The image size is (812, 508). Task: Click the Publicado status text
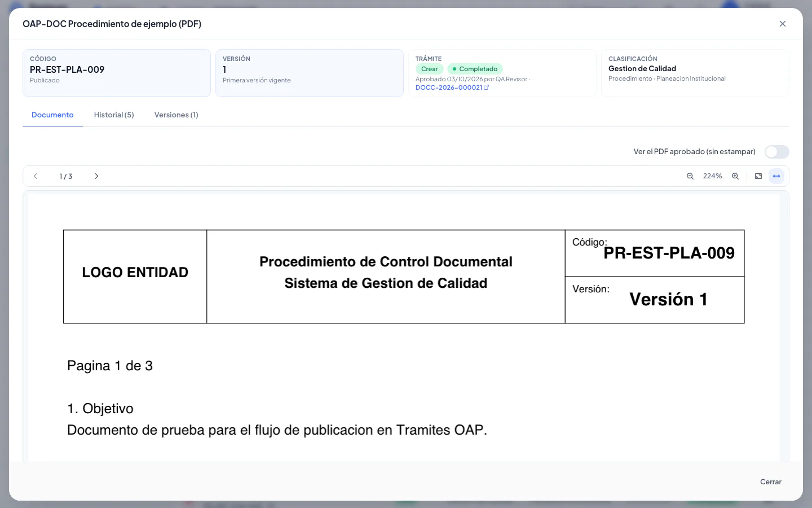click(45, 80)
